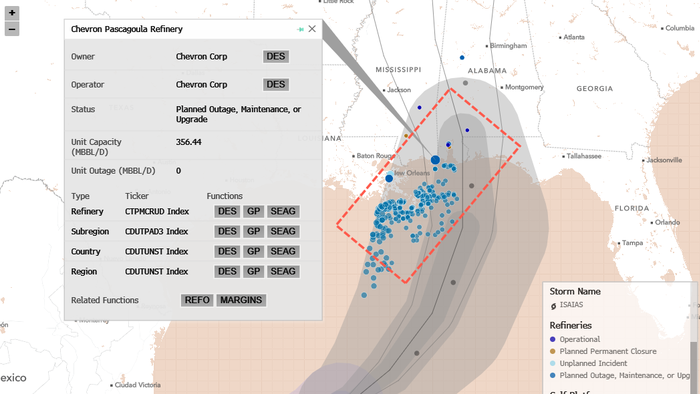The image size is (700, 394).
Task: Click SEAG in the Subregion row
Action: tap(283, 232)
